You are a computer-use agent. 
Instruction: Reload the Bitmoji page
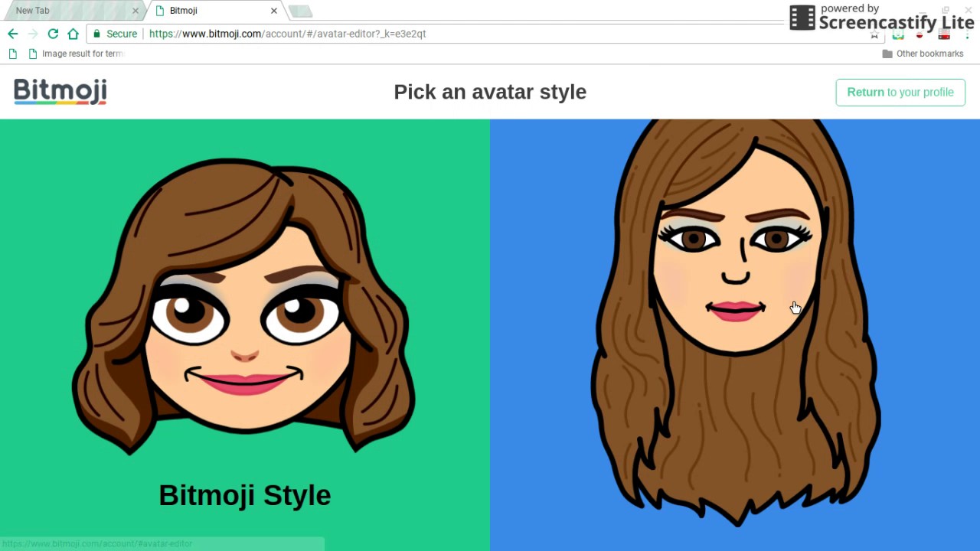click(53, 34)
